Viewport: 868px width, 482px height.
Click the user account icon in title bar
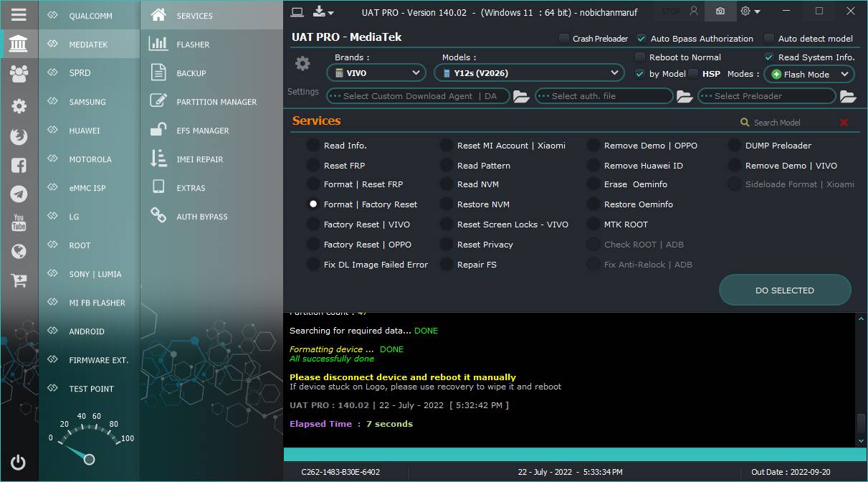[x=693, y=11]
